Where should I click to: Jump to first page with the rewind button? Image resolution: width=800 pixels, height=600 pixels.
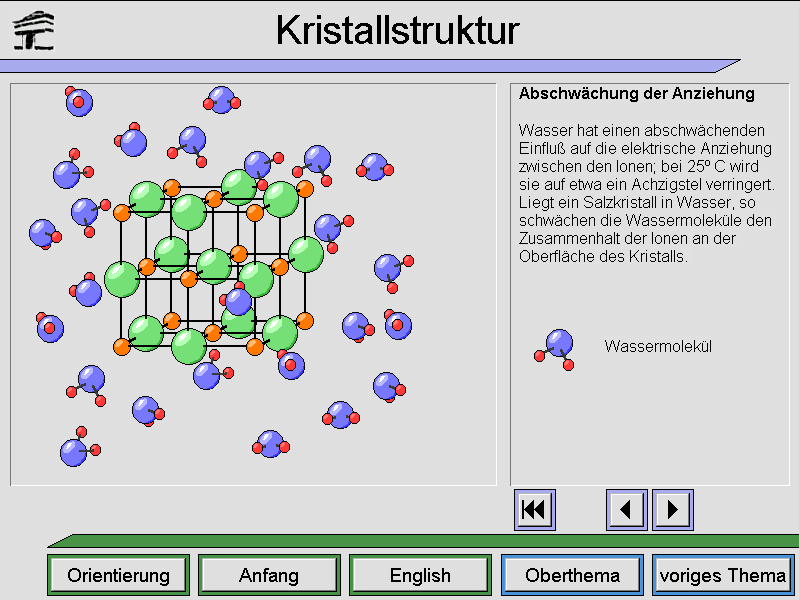coord(535,510)
